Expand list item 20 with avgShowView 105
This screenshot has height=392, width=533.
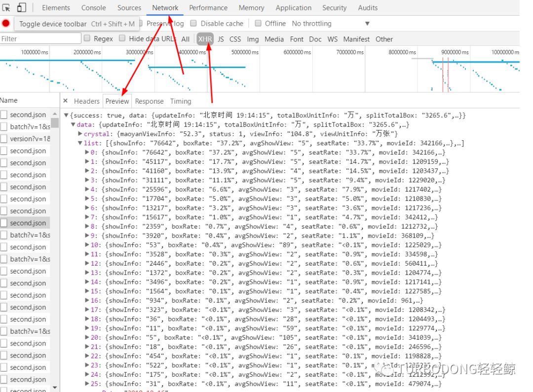(x=87, y=337)
